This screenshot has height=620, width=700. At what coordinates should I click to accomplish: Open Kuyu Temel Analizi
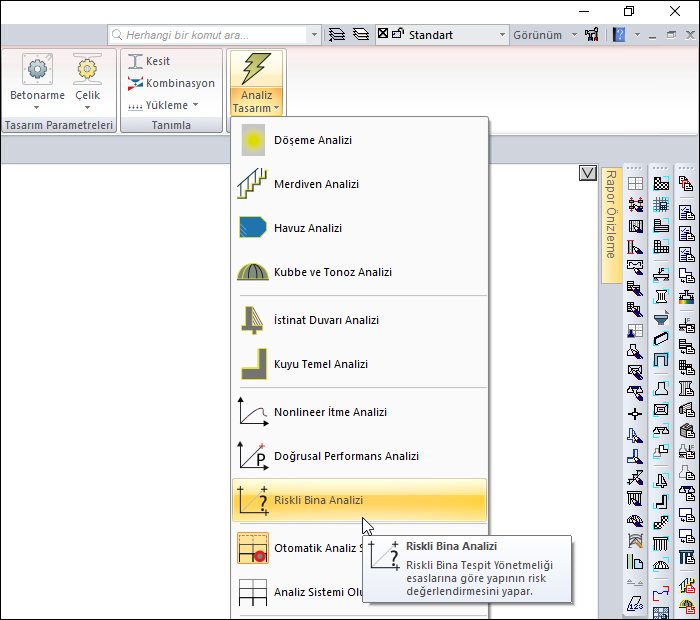[x=320, y=364]
